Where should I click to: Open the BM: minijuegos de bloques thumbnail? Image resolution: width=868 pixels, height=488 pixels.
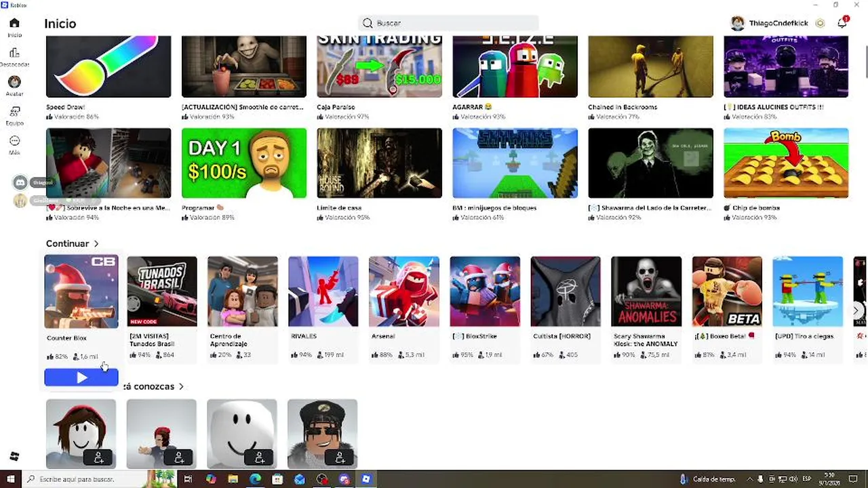(x=515, y=163)
